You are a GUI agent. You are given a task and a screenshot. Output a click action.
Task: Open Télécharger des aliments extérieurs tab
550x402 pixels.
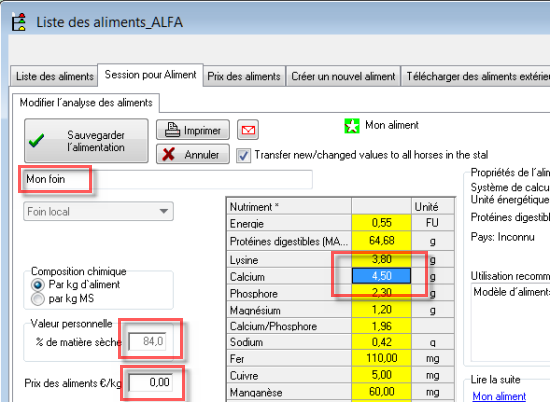[476, 76]
